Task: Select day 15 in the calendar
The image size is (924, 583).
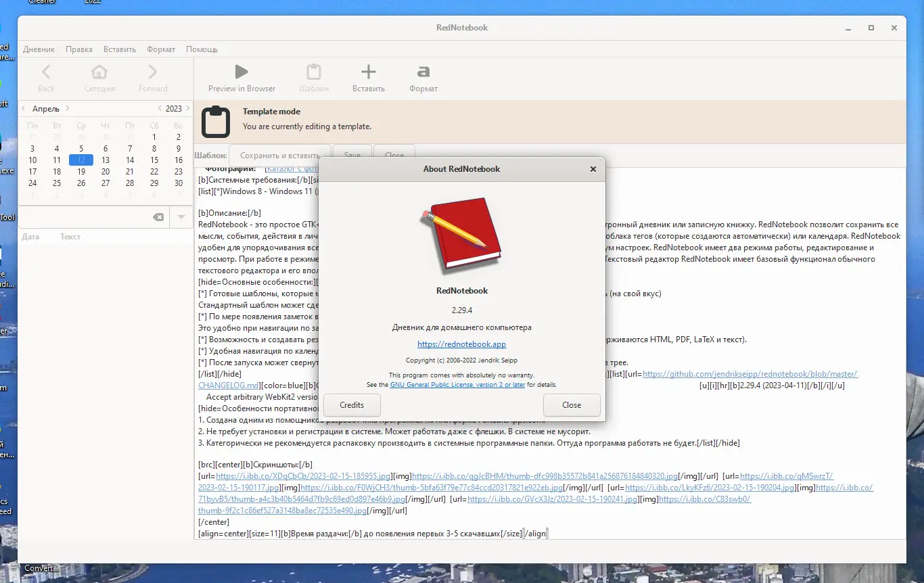Action: click(x=154, y=160)
